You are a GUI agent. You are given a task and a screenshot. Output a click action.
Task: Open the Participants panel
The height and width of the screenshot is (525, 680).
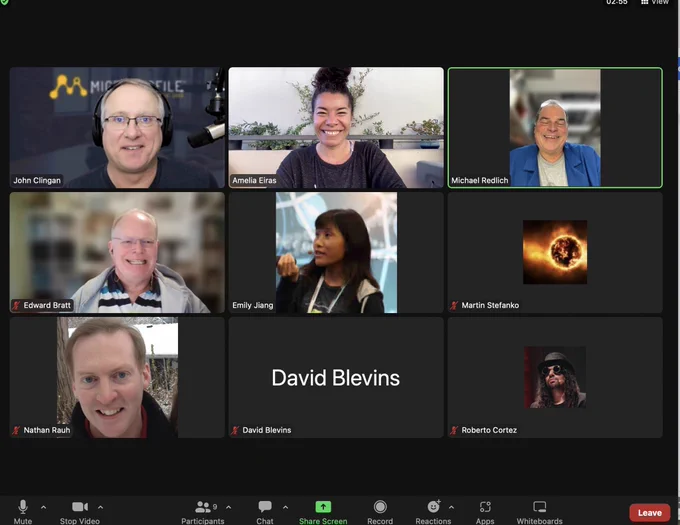point(203,512)
